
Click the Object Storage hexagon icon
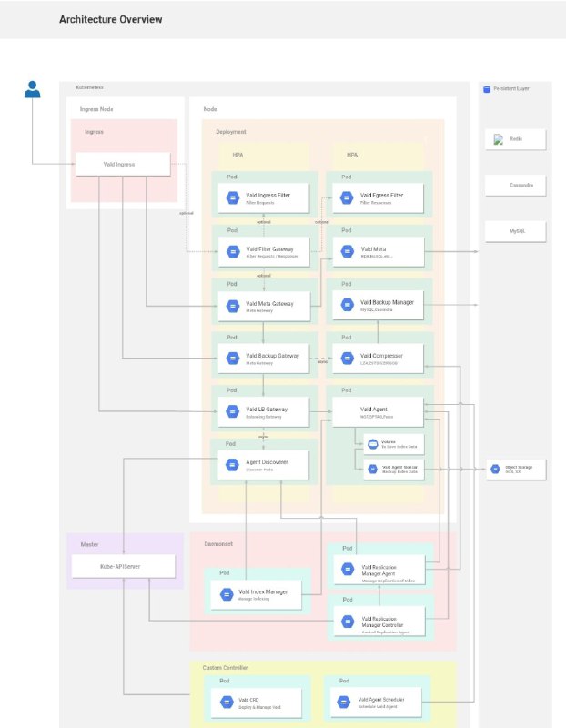(x=495, y=470)
